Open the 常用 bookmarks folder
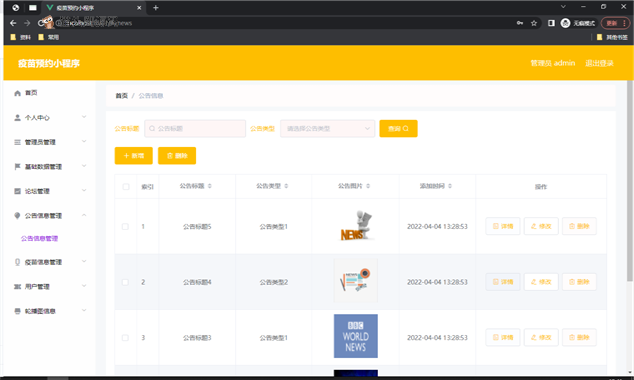The width and height of the screenshot is (634, 380). 49,37
